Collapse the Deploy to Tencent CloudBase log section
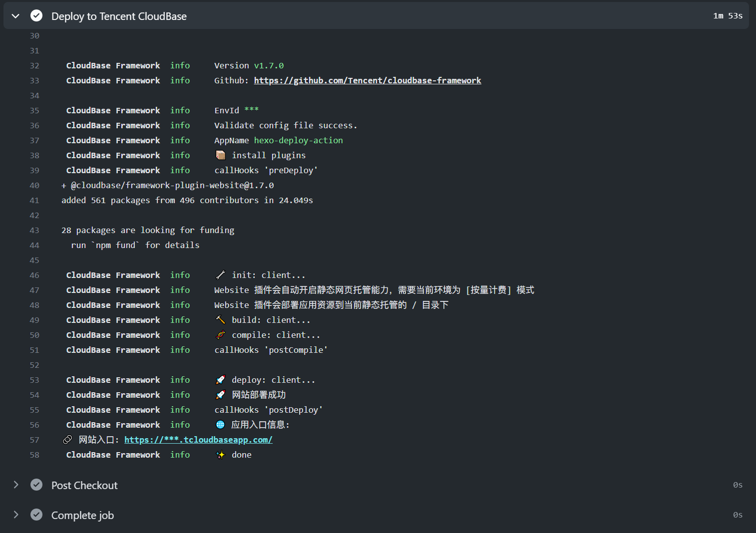The width and height of the screenshot is (756, 533). pyautogui.click(x=15, y=15)
